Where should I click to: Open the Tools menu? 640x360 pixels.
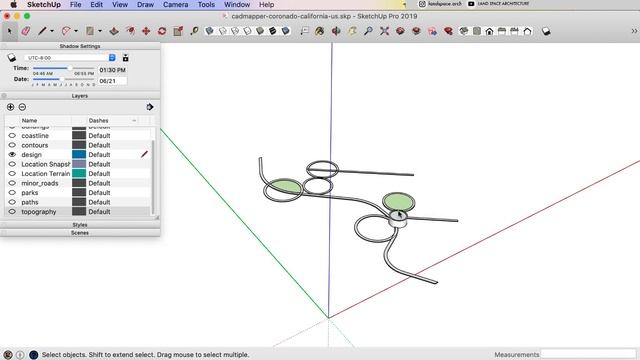click(206, 4)
